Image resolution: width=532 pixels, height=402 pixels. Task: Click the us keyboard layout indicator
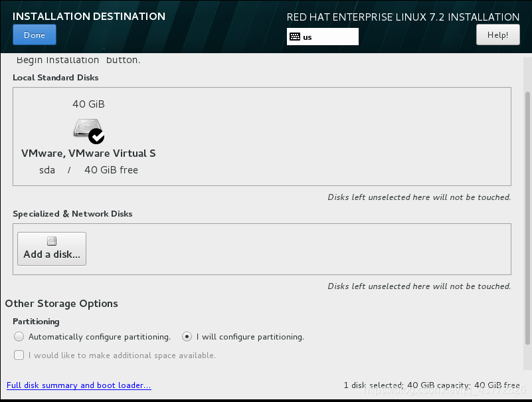point(323,37)
